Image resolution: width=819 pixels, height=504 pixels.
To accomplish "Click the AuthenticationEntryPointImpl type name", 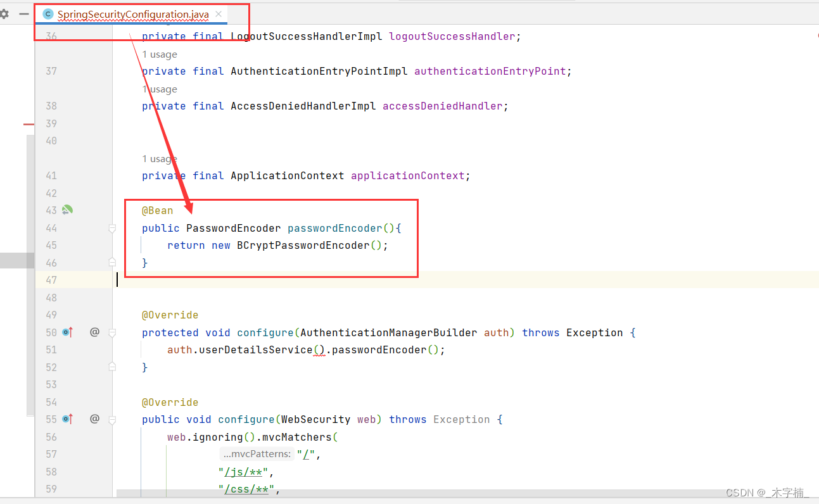I will coord(319,72).
